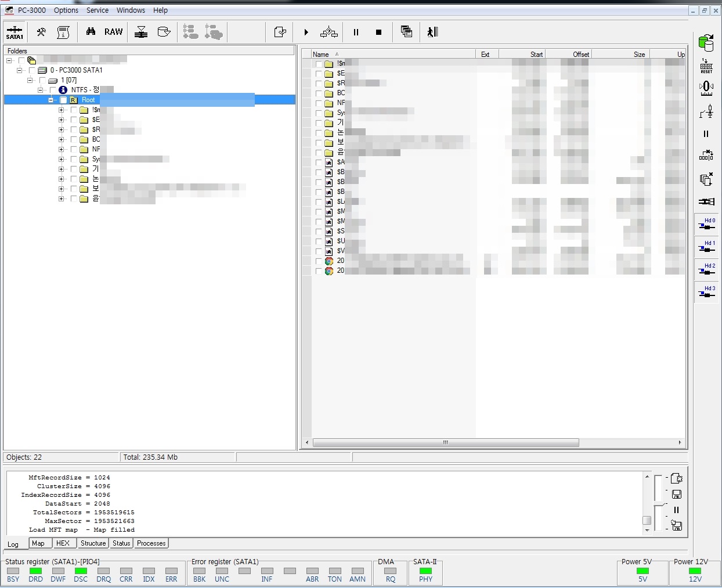Viewport: 722px width, 588px height.
Task: Tick the checkbox for 0 - PC3000 SATA1
Action: [32, 70]
